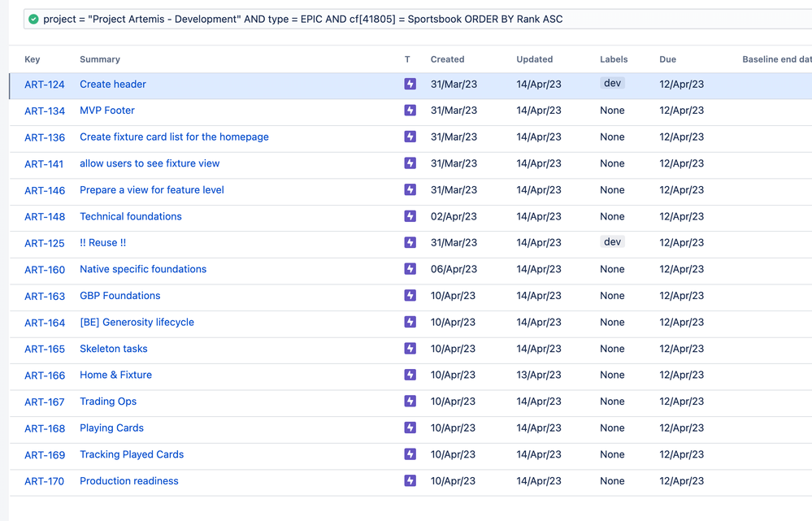This screenshot has height=521, width=812.
Task: Sort issues by Updated column header
Action: coord(535,59)
